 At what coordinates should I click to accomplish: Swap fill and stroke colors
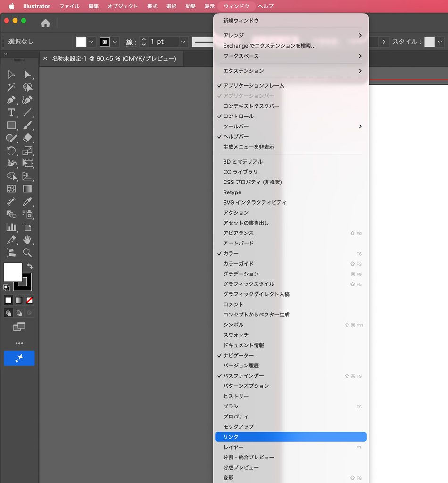pyautogui.click(x=30, y=266)
